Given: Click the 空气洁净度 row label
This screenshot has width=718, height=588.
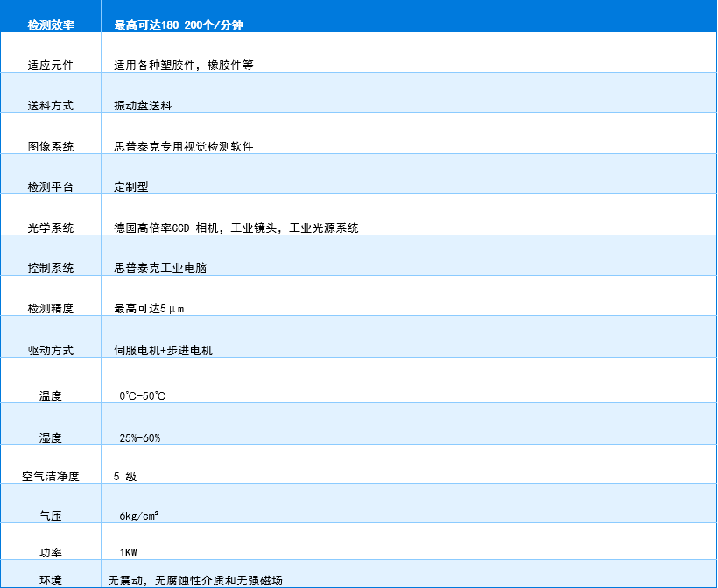Looking at the screenshot, I should coord(51,477).
